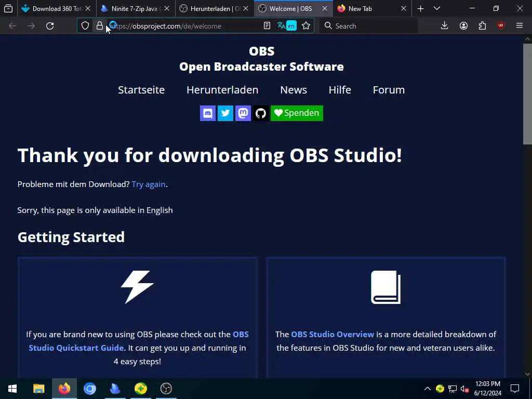Viewport: 532px width, 399px height.
Task: Open a new tab with plus
Action: [x=420, y=9]
